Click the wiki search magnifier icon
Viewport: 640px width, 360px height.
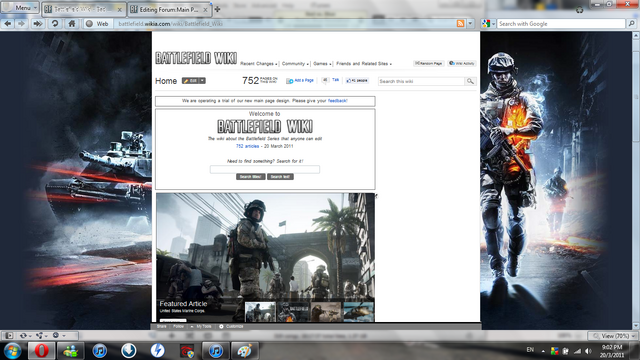[x=470, y=81]
